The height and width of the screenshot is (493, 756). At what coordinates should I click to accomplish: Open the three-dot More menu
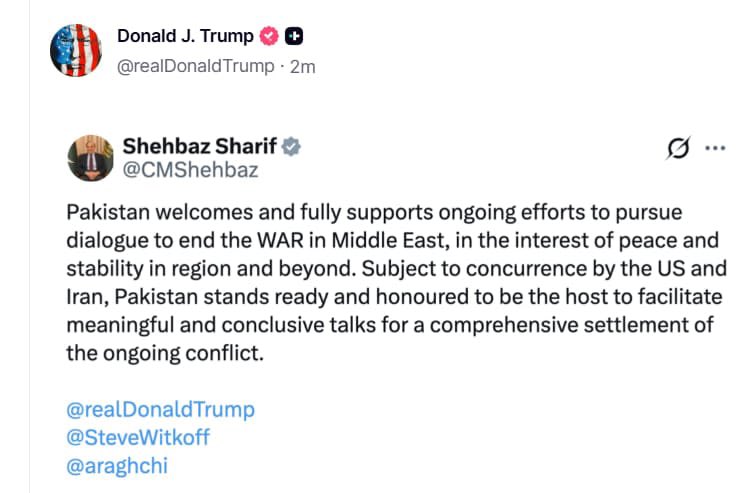tap(714, 148)
